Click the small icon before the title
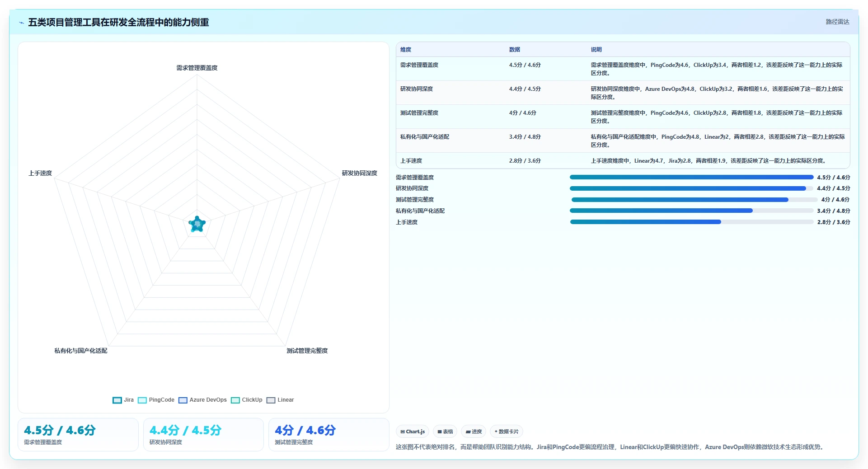Screen dimensions: 868x469 pyautogui.click(x=21, y=23)
